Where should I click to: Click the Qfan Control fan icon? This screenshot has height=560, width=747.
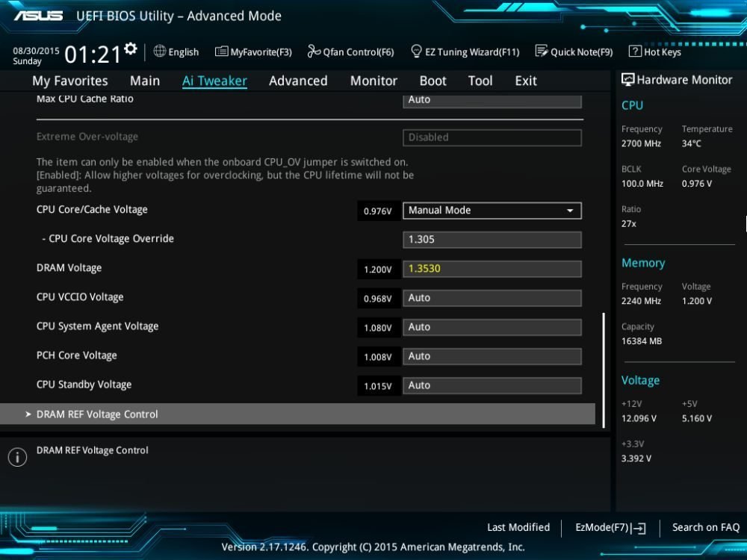pyautogui.click(x=314, y=51)
